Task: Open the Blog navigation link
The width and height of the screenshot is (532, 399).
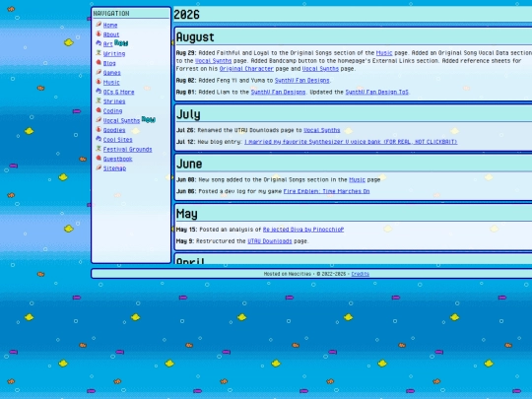Action: 109,63
